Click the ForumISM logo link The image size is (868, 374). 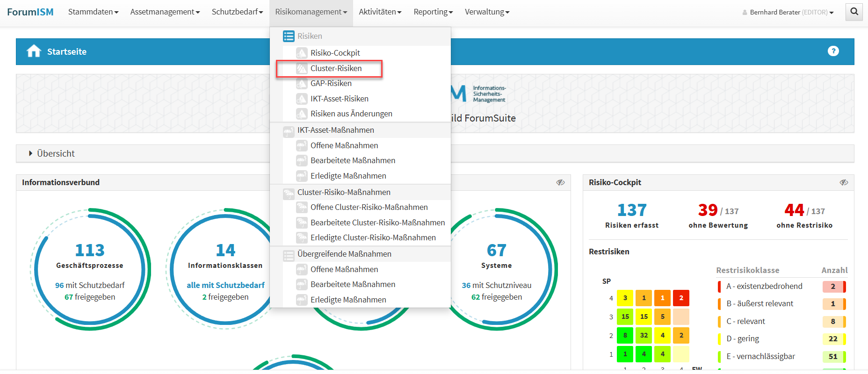coord(30,12)
